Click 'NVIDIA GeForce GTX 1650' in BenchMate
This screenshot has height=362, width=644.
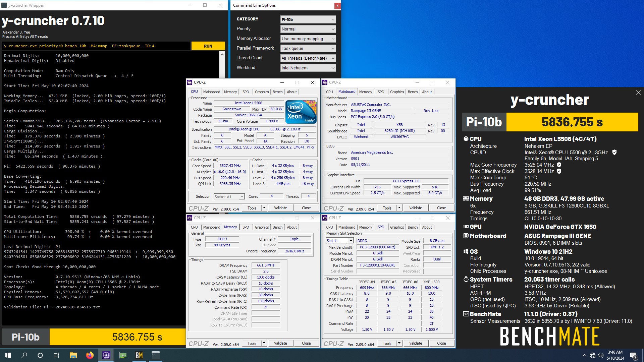pyautogui.click(x=560, y=227)
